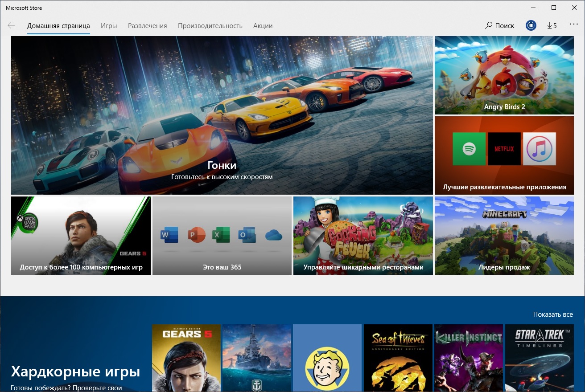Open the World of Warships game cover
This screenshot has height=392, width=585.
257,358
